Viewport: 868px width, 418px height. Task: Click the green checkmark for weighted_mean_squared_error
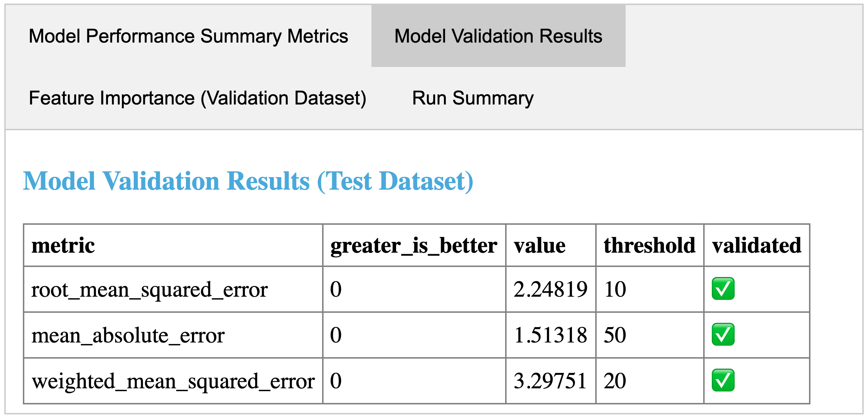(723, 380)
